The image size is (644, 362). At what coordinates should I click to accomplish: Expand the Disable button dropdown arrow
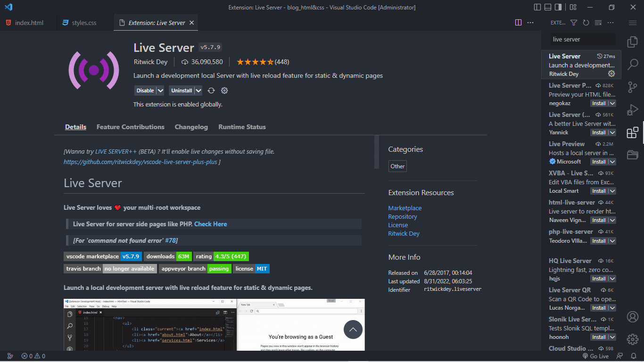[x=160, y=90]
